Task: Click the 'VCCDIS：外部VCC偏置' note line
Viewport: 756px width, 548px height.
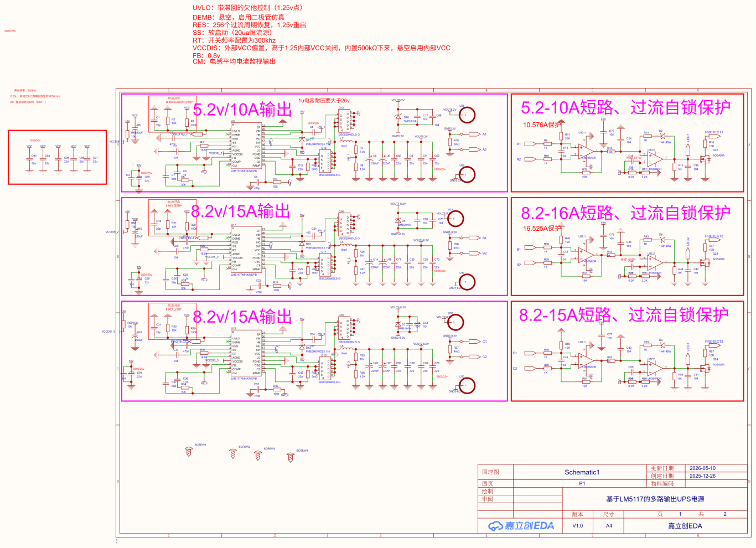Action: [x=322, y=48]
